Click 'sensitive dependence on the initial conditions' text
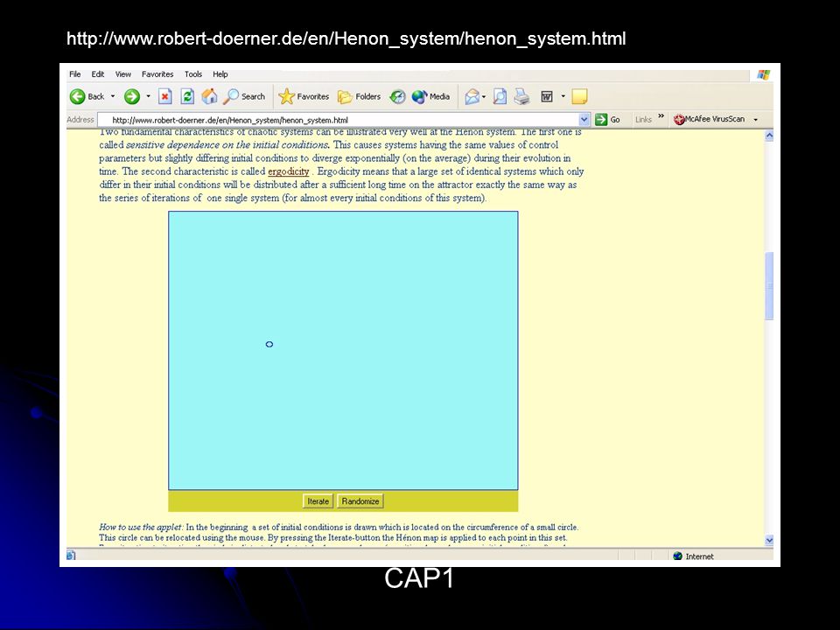Image resolution: width=840 pixels, height=630 pixels. [227, 144]
